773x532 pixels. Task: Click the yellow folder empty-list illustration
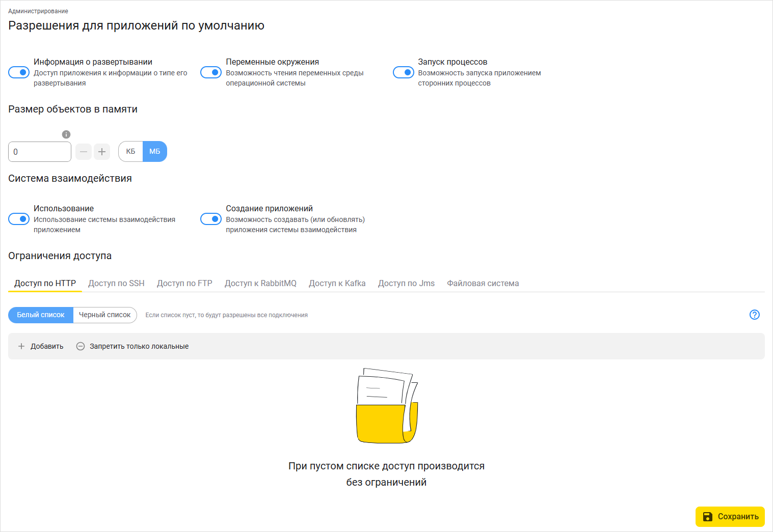coord(387,406)
